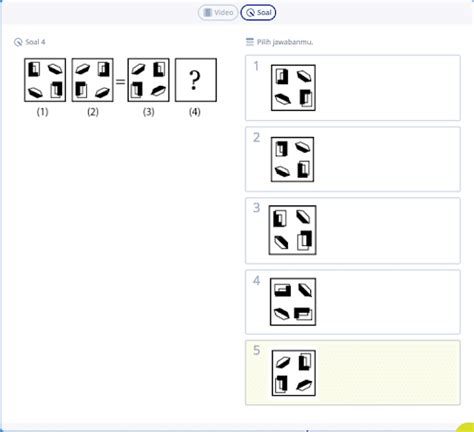Choose answer option 1
Image resolution: width=474 pixels, height=432 pixels.
[353, 88]
